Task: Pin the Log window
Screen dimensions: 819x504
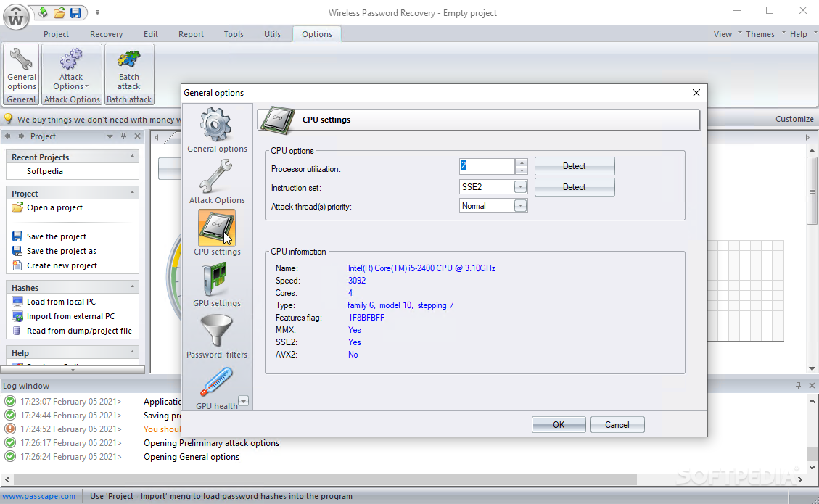Action: coord(798,386)
